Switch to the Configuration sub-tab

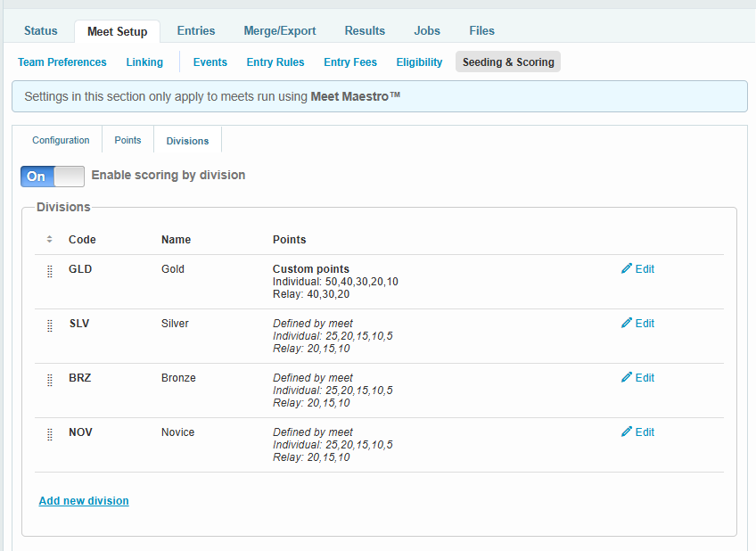click(61, 141)
